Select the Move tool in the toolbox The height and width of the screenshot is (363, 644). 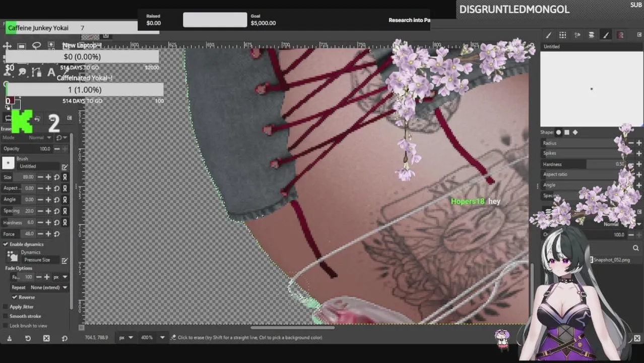pyautogui.click(x=7, y=46)
